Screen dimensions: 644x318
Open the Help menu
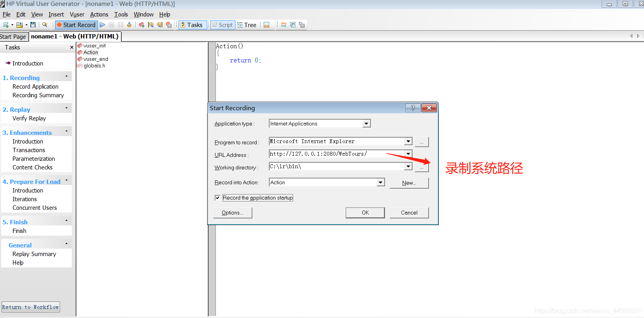(x=164, y=15)
